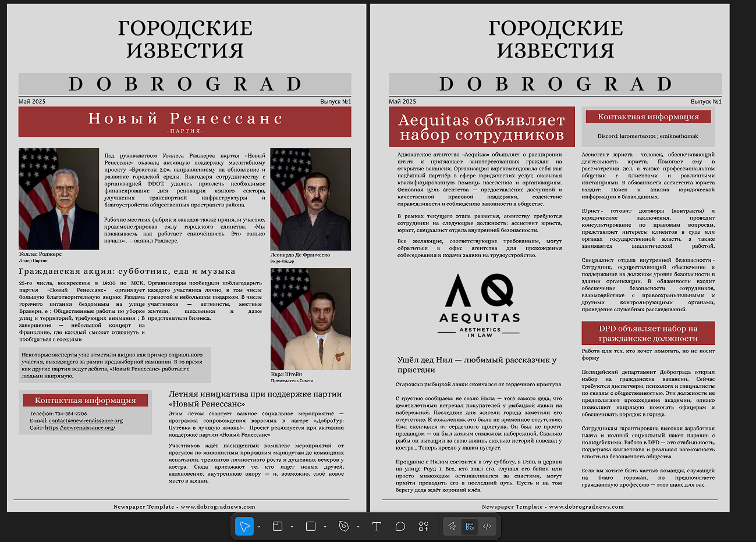Select the ellipse tool next to text tool
756x542 pixels.
[x=399, y=526]
